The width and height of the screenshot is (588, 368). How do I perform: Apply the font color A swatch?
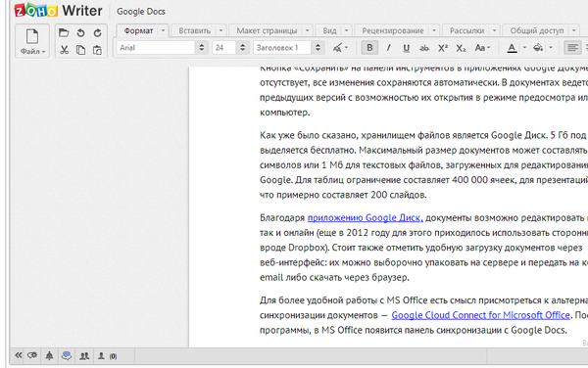pyautogui.click(x=512, y=48)
